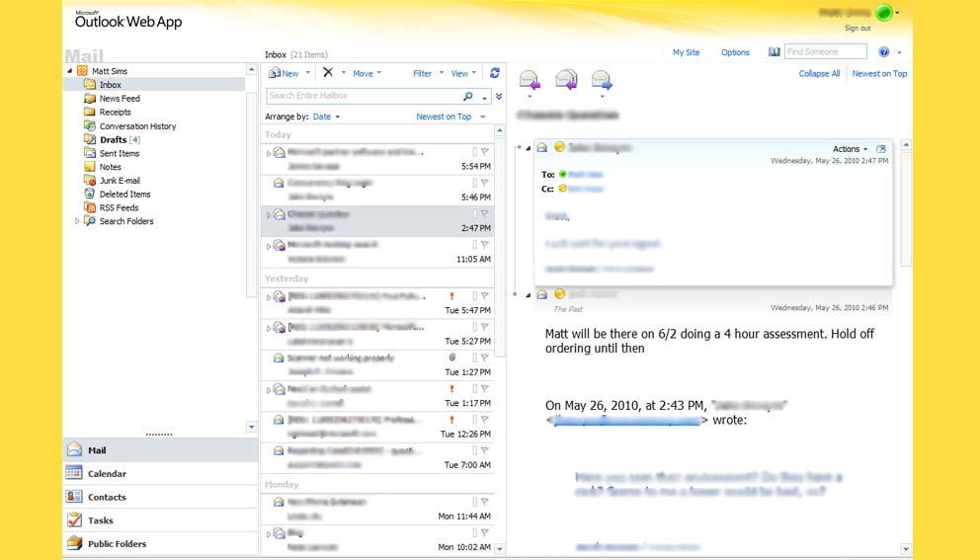The height and width of the screenshot is (560, 980).
Task: Toggle category box on 2:47 PM message
Action: point(474,214)
